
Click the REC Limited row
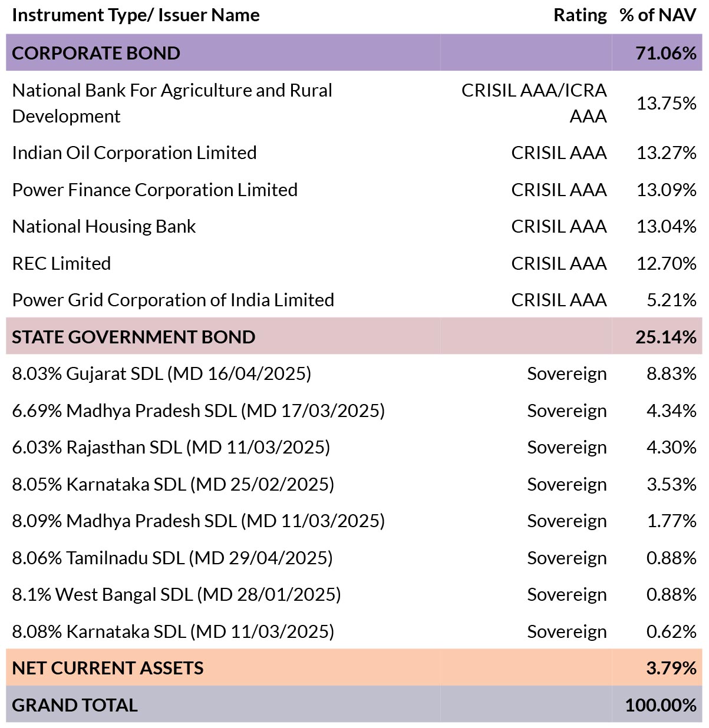[354, 263]
